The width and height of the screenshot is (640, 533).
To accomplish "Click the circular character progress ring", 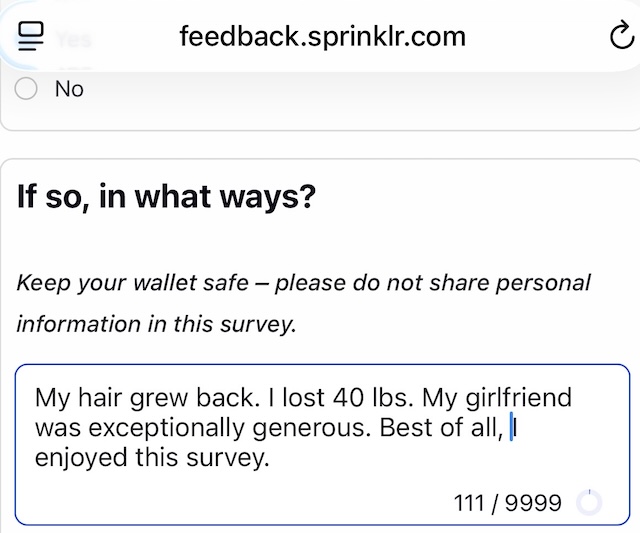I will point(589,502).
